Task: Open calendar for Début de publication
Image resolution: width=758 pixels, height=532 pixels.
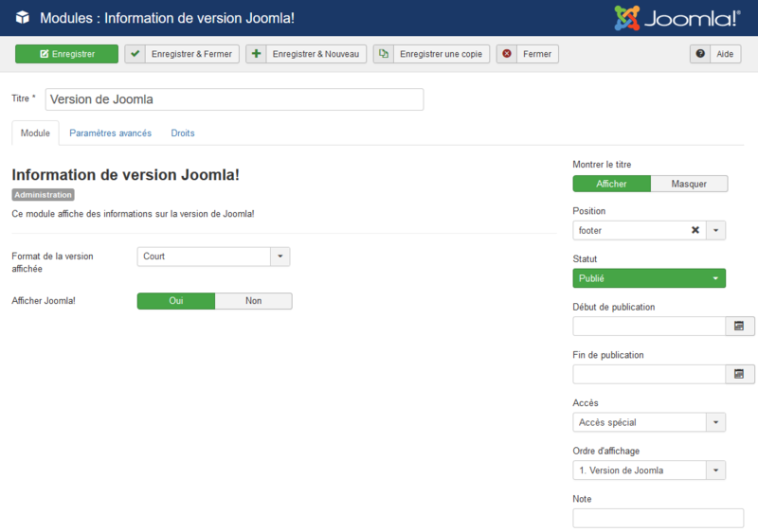Action: click(x=739, y=326)
